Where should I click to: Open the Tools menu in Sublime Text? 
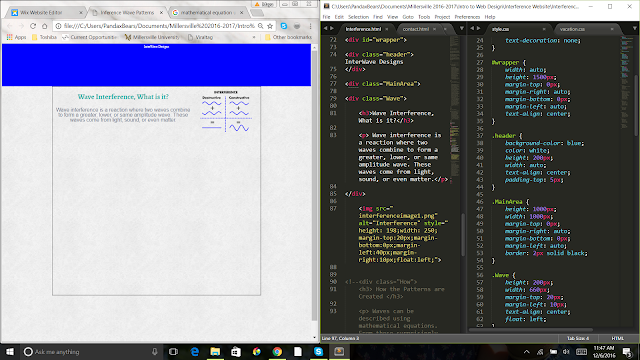click(424, 17)
